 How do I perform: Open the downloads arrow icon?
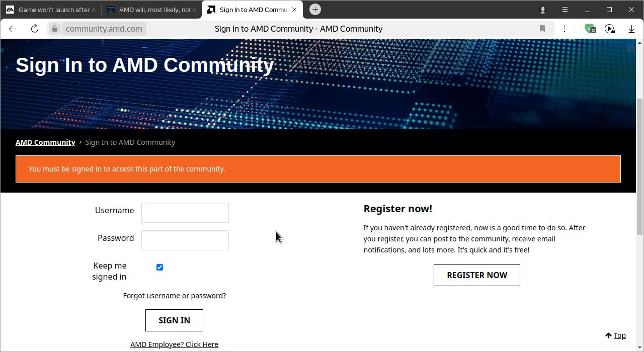(x=631, y=29)
